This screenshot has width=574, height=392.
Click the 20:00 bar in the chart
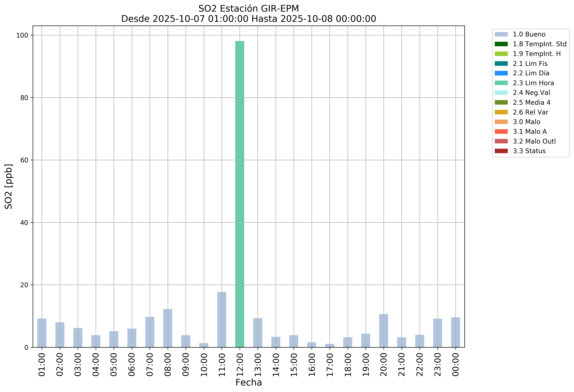(384, 331)
